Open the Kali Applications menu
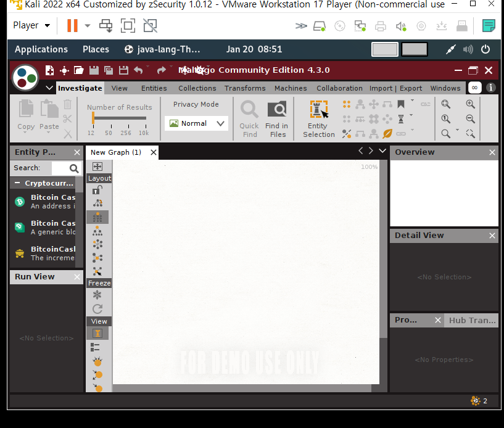Viewport: 504px width, 428px height. tap(41, 49)
